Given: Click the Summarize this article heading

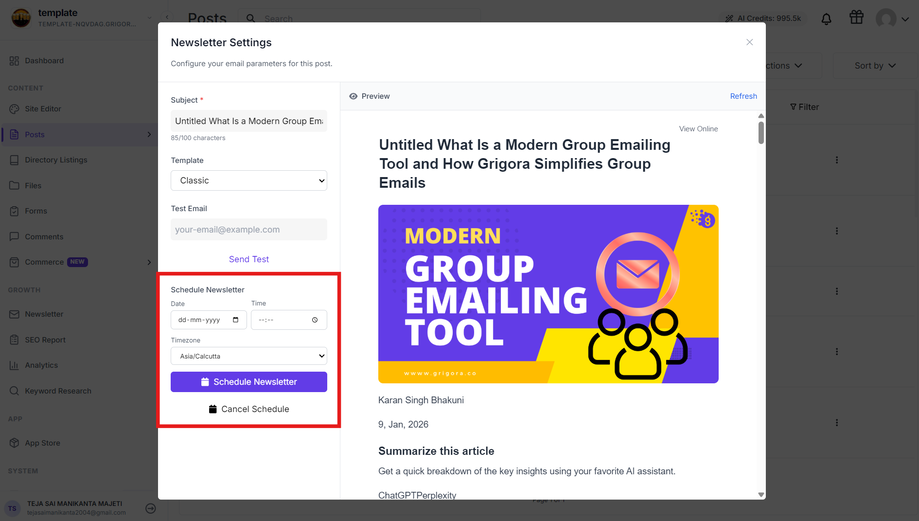Looking at the screenshot, I should click(436, 451).
